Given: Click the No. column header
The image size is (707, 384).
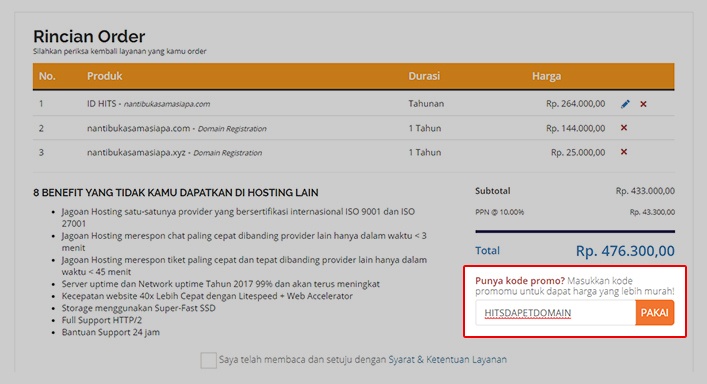Looking at the screenshot, I should tap(47, 76).
